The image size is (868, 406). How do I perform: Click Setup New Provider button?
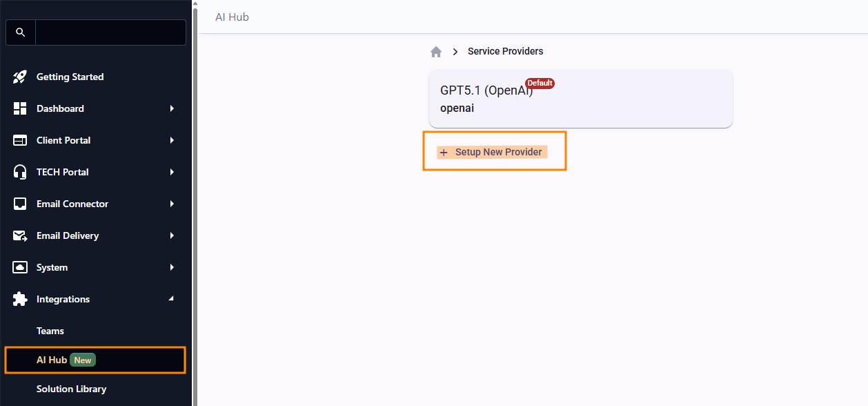(x=492, y=152)
